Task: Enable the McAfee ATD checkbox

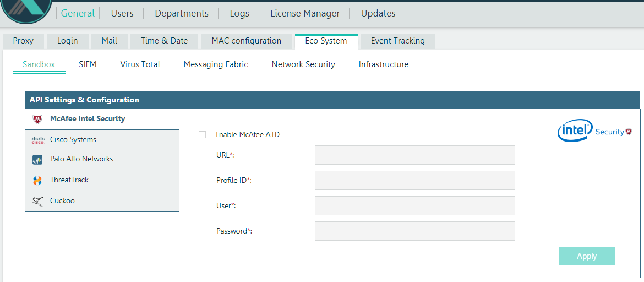Action: 203,135
